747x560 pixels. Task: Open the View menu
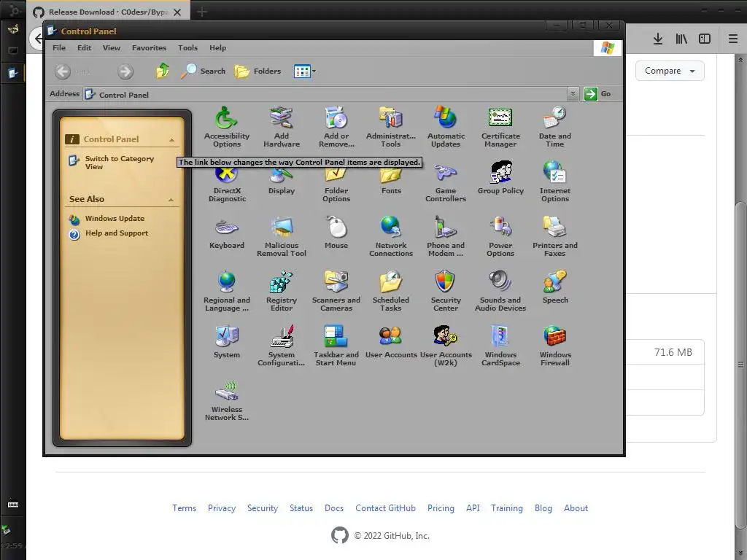(x=112, y=47)
